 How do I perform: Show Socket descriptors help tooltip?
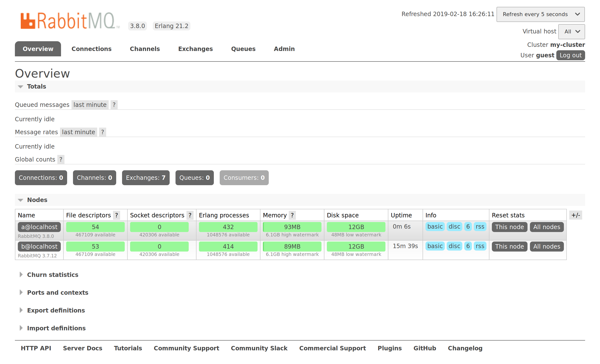pos(190,215)
